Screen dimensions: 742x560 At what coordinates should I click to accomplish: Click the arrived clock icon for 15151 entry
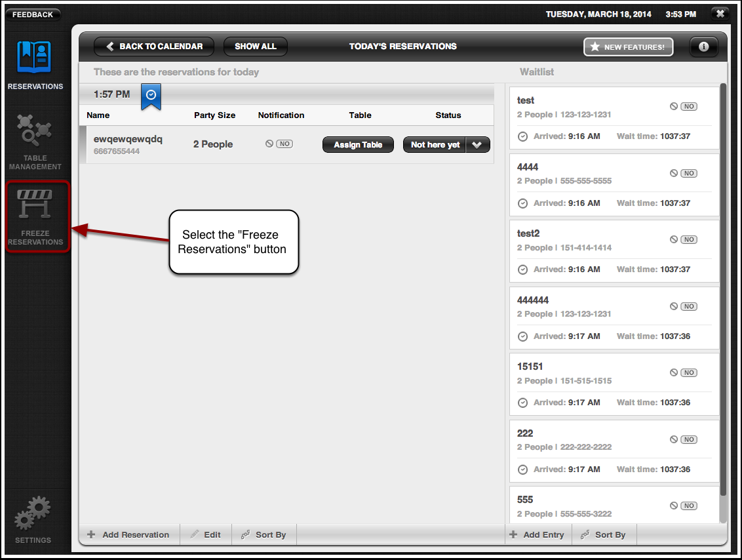coord(522,403)
